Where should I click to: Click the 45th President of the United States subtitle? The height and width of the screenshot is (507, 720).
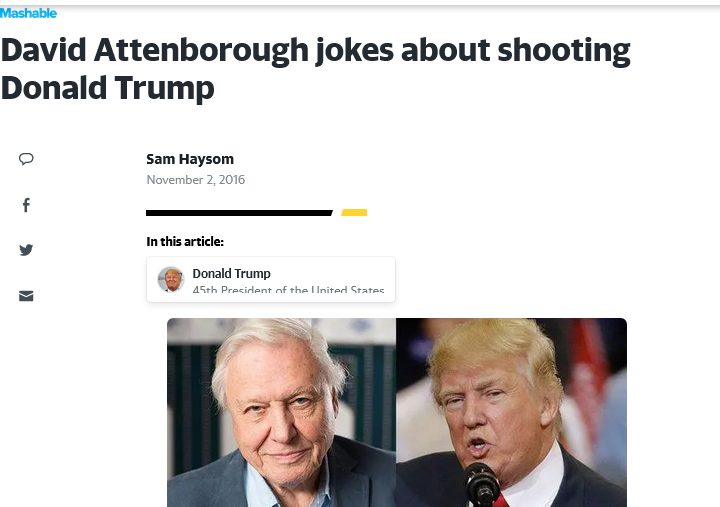point(288,290)
